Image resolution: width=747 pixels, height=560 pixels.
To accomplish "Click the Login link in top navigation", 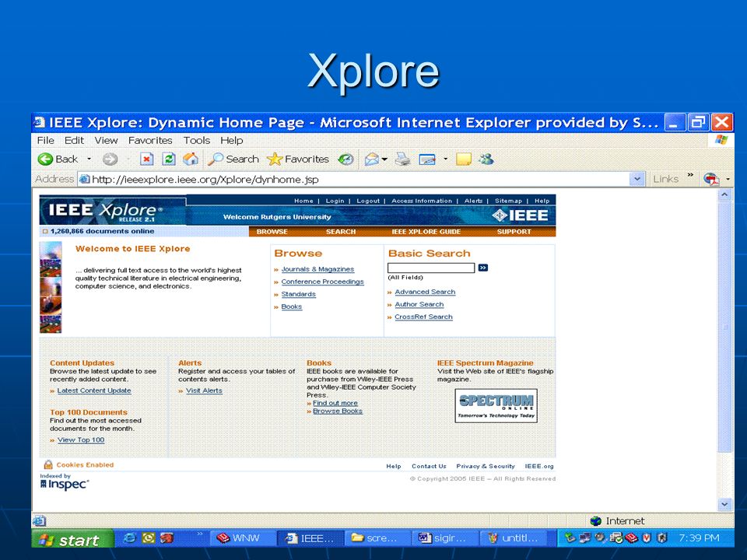I will 335,201.
